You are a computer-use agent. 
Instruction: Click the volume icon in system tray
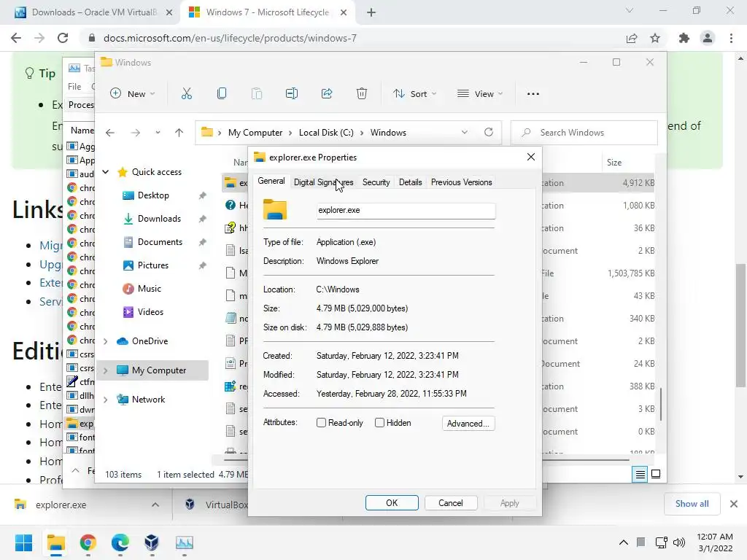pyautogui.click(x=679, y=542)
